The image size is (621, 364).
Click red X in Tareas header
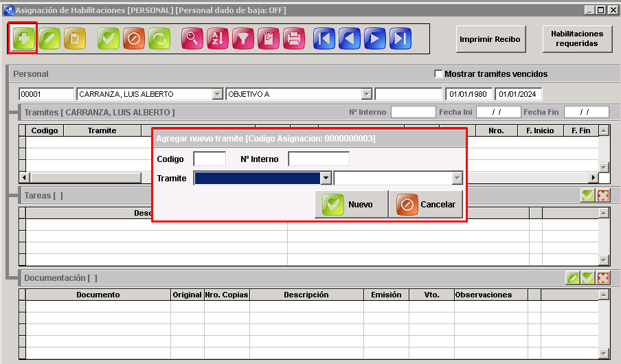coord(603,195)
